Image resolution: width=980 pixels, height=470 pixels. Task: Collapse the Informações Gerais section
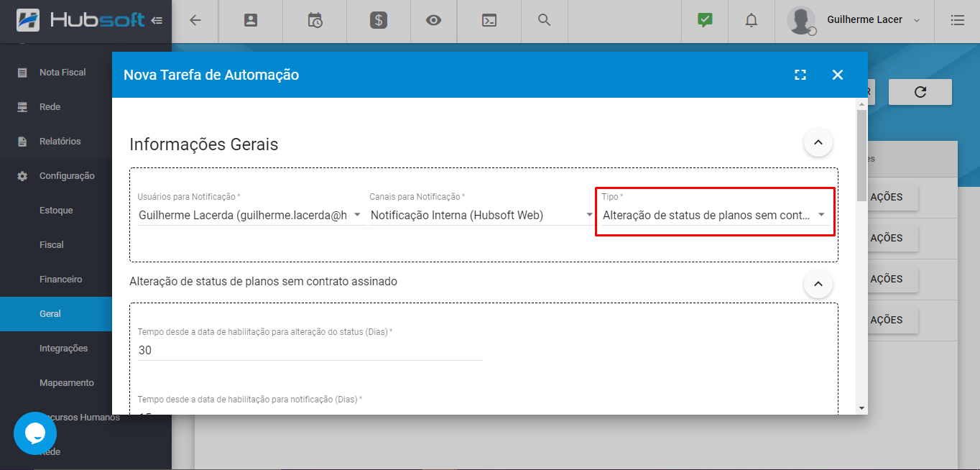(x=818, y=143)
